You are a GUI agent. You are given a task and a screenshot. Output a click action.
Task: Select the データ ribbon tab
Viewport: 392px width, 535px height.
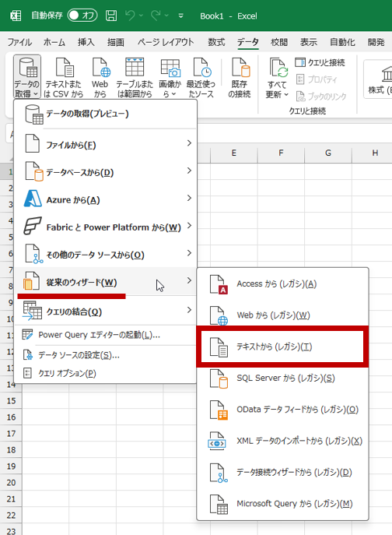point(248,42)
